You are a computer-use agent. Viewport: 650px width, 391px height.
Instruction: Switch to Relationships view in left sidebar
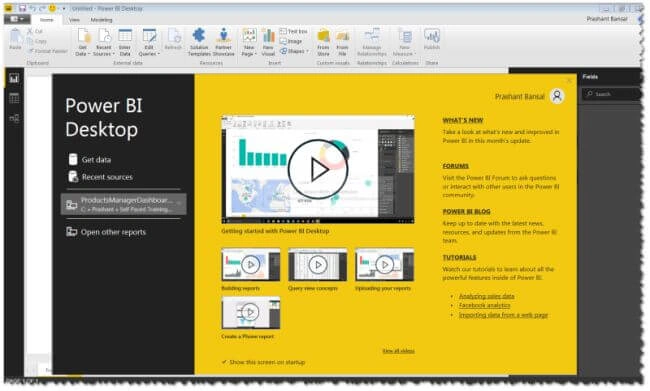(14, 119)
